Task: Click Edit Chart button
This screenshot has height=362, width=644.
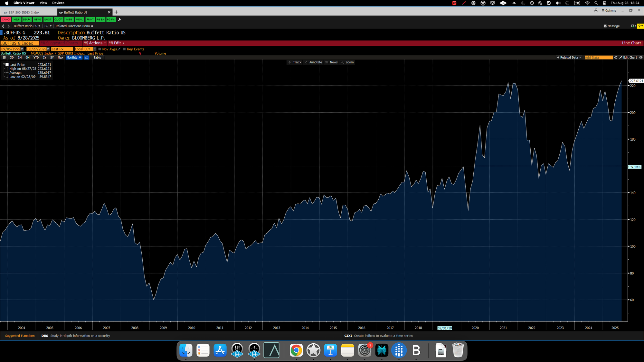Action: 628,58
